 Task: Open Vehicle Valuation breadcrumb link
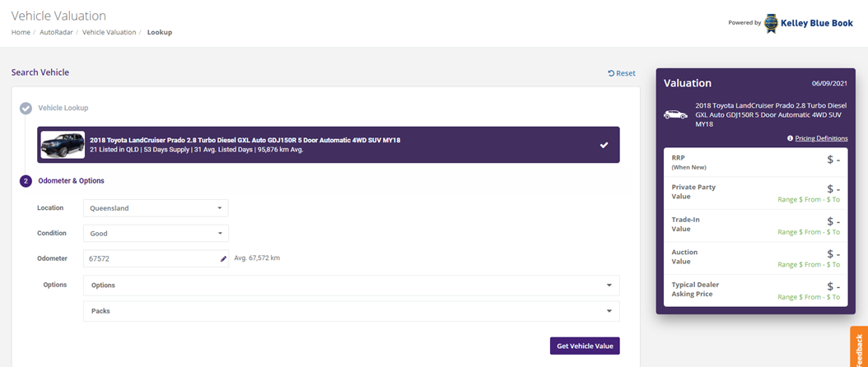[109, 33]
